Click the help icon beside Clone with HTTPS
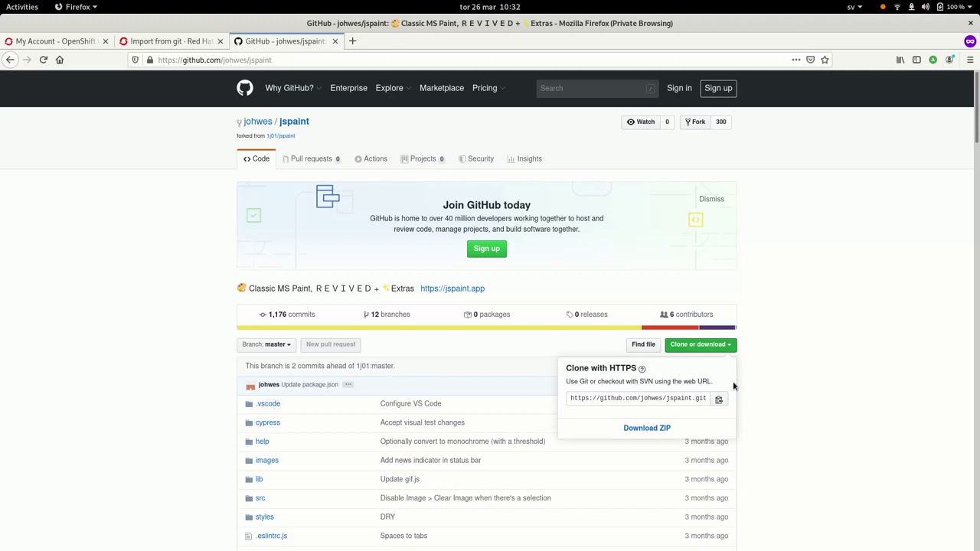The image size is (980, 551). pyautogui.click(x=642, y=369)
